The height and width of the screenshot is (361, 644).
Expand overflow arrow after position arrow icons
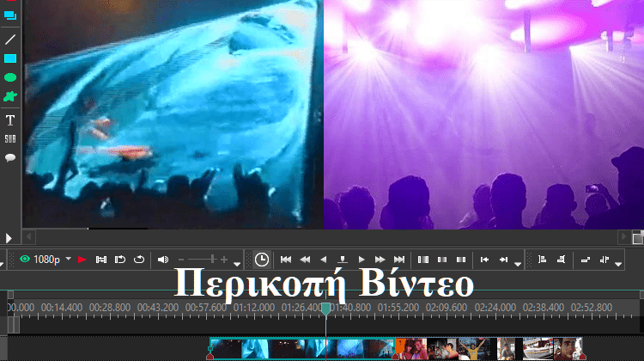(x=518, y=264)
